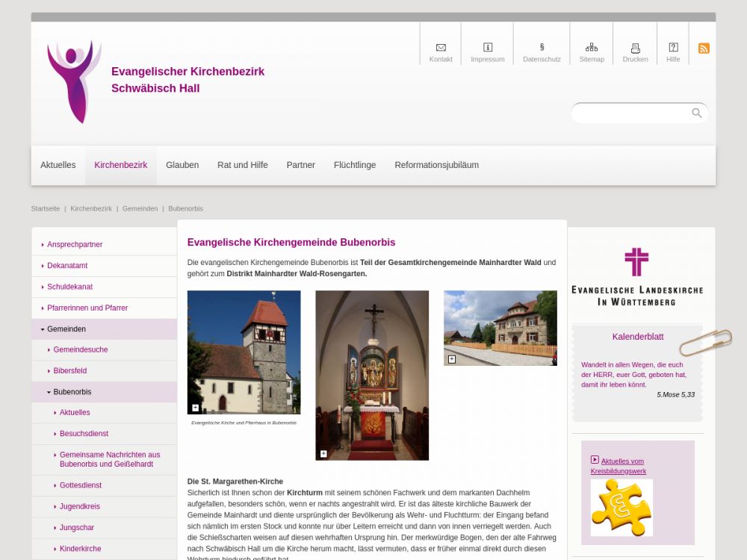
Task: Click the Datenschutz paragraph icon
Action: 542,48
